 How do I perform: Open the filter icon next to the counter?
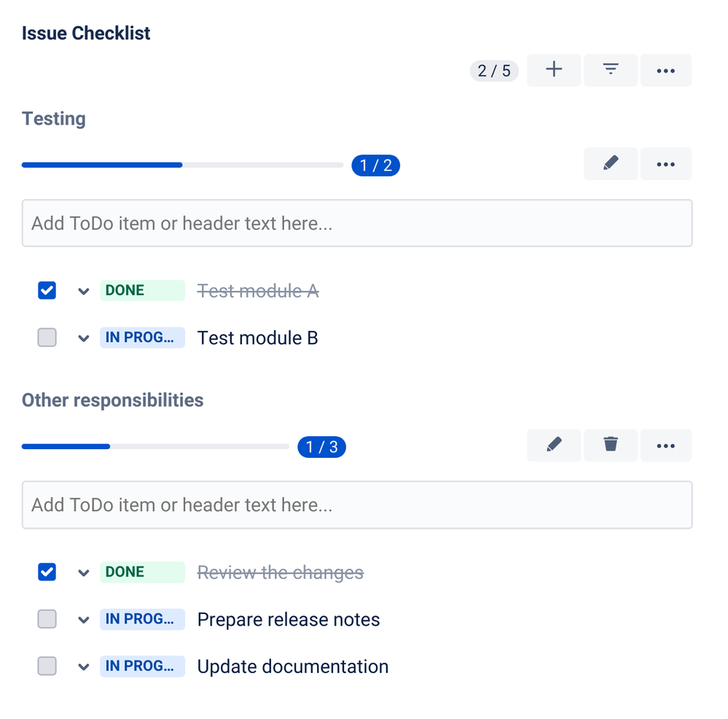click(x=609, y=70)
